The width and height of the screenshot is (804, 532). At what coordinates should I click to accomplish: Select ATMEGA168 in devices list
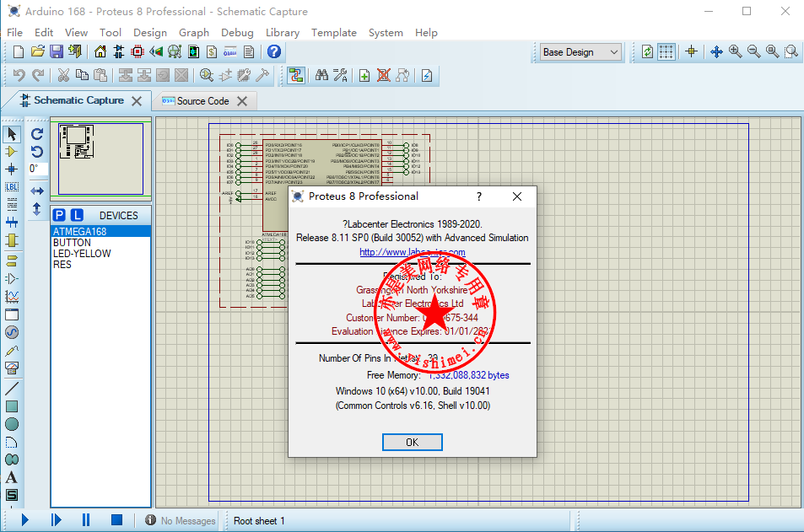100,231
